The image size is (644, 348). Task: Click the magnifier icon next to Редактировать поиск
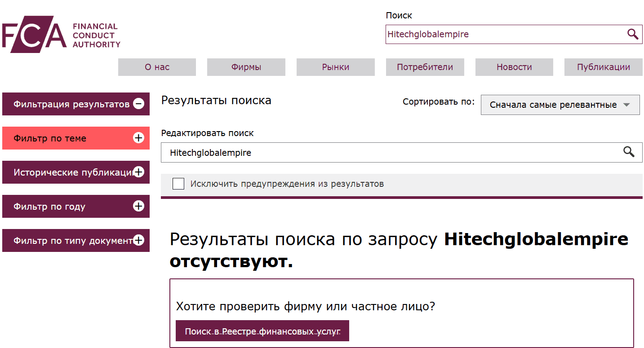pyautogui.click(x=629, y=152)
